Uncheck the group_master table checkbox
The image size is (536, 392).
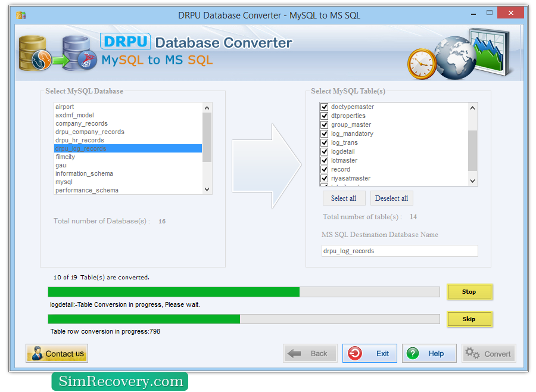click(x=325, y=125)
